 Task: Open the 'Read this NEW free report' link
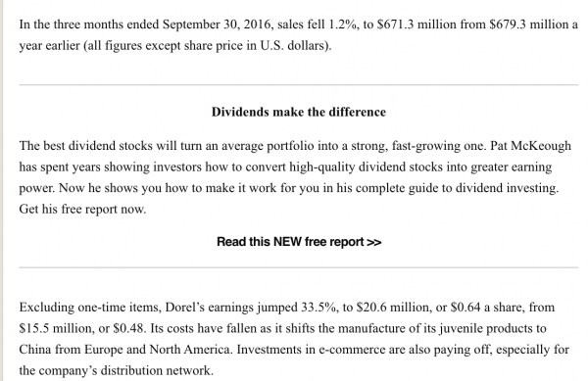coord(299,242)
